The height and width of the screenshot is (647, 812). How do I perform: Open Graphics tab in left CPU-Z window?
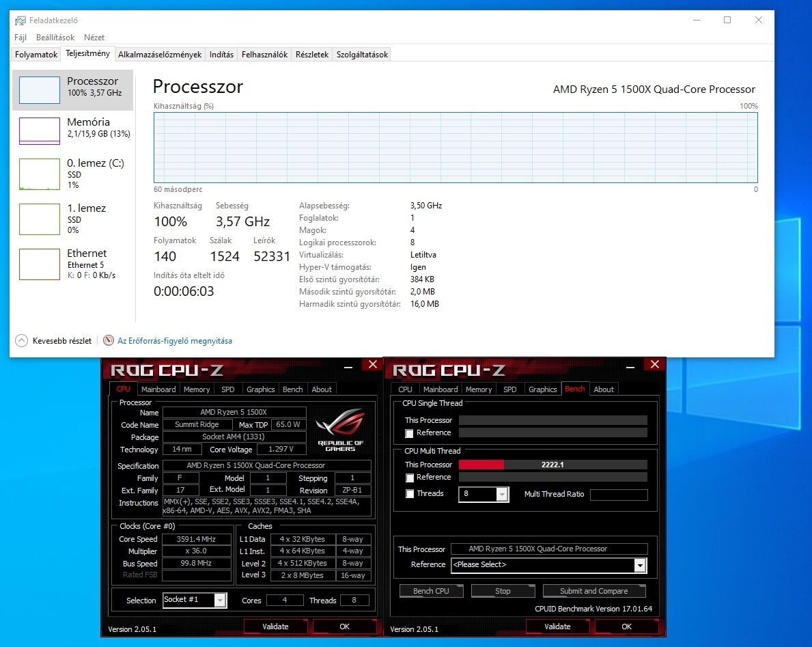coord(260,389)
